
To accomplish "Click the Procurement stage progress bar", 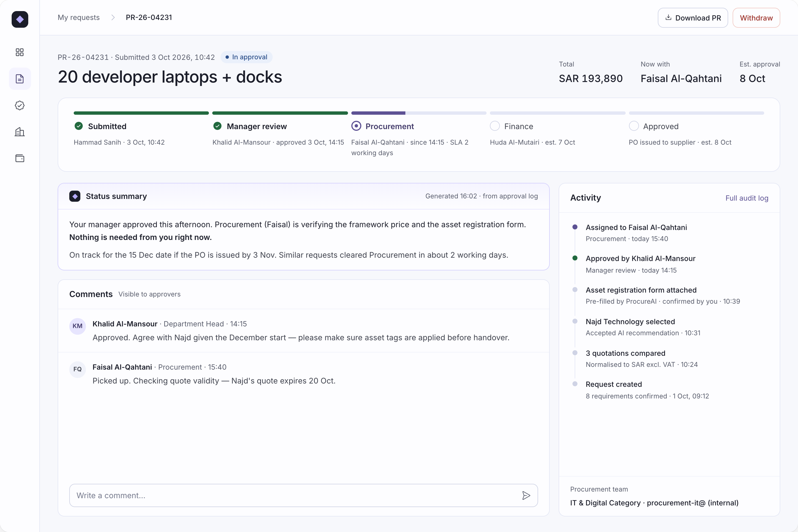I will tap(419, 113).
